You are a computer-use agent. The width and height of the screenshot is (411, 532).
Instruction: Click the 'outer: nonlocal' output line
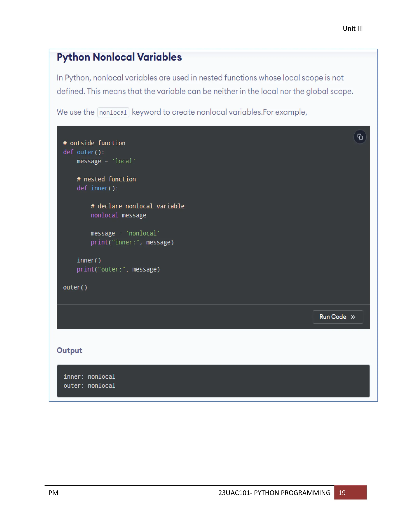[x=89, y=386]
